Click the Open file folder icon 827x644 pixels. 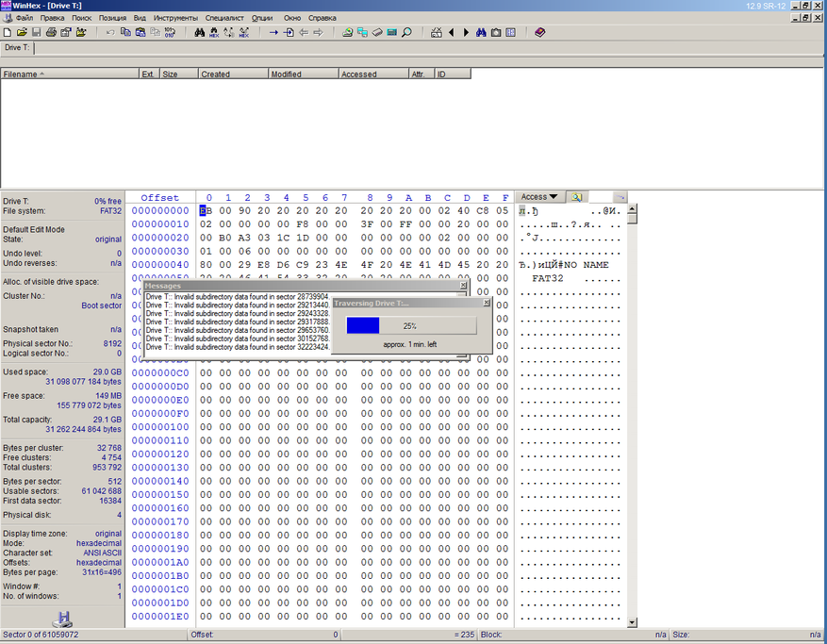[x=22, y=32]
